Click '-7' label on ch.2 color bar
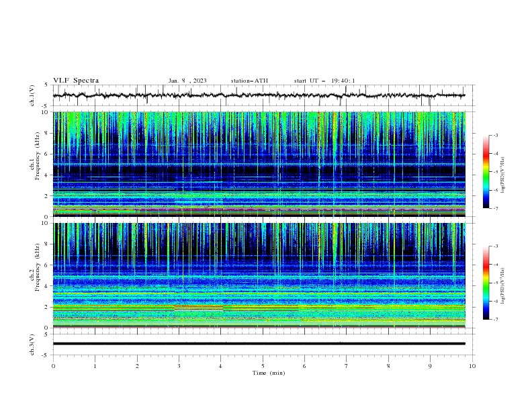532x411 pixels. pos(496,320)
